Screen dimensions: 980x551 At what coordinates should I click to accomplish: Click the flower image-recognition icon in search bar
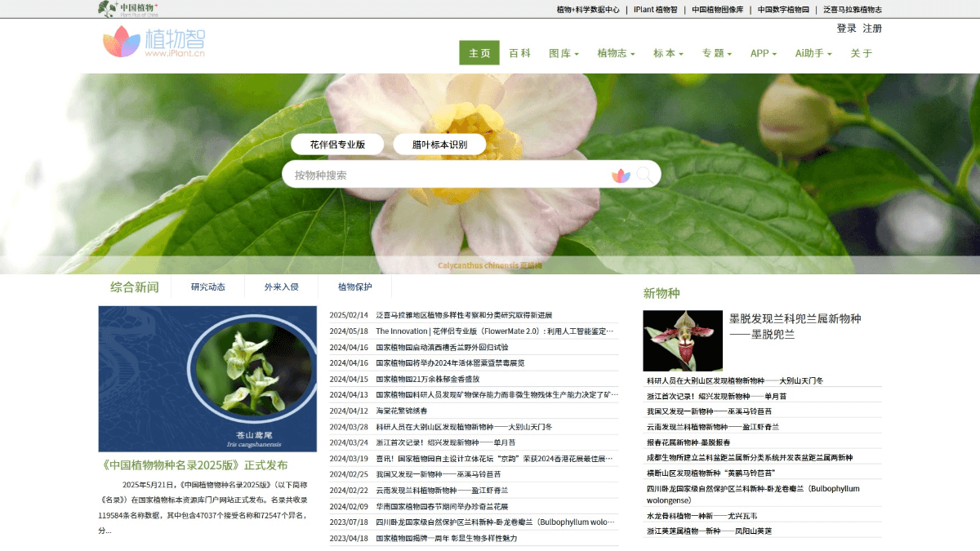(621, 175)
